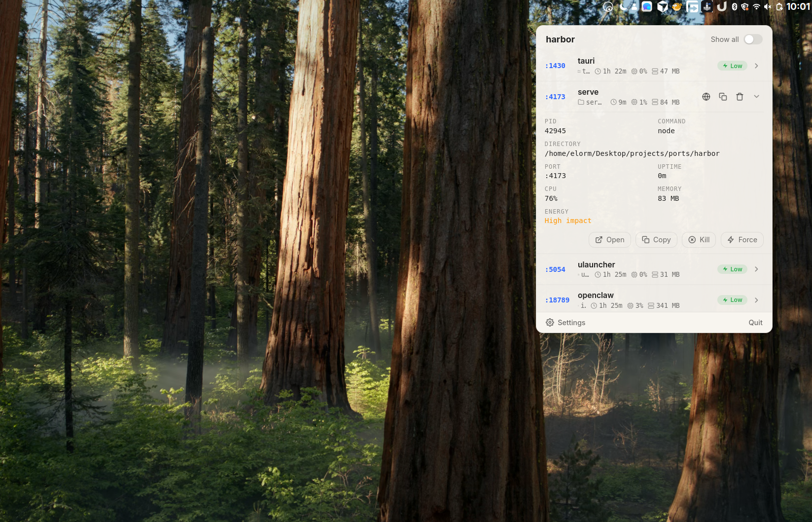The height and width of the screenshot is (522, 812).
Task: Click the serve process name
Action: [x=588, y=92]
